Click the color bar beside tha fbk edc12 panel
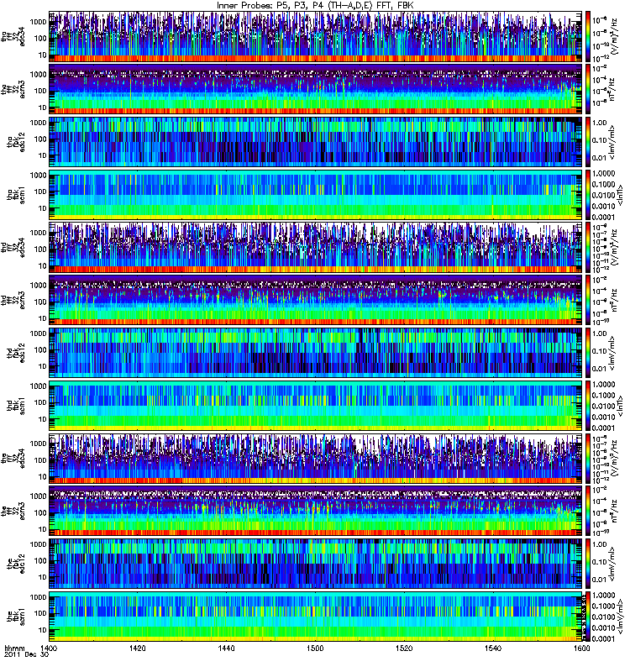Image resolution: width=630 pixels, height=672 pixels. point(587,142)
